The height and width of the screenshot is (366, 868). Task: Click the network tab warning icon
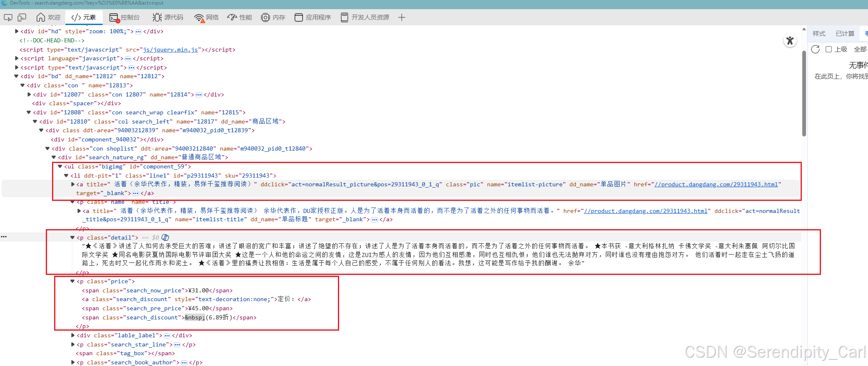203,21
